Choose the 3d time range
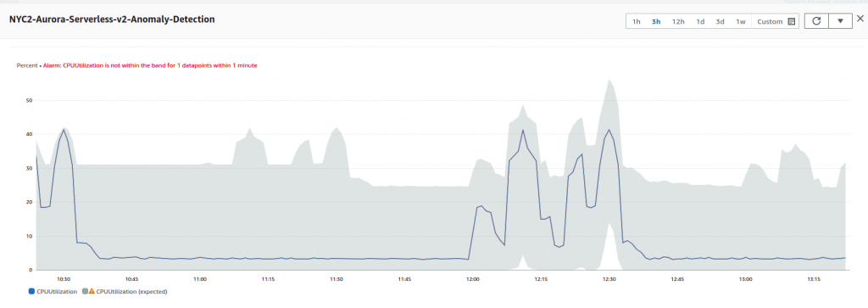The height and width of the screenshot is (308, 868). pos(720,21)
